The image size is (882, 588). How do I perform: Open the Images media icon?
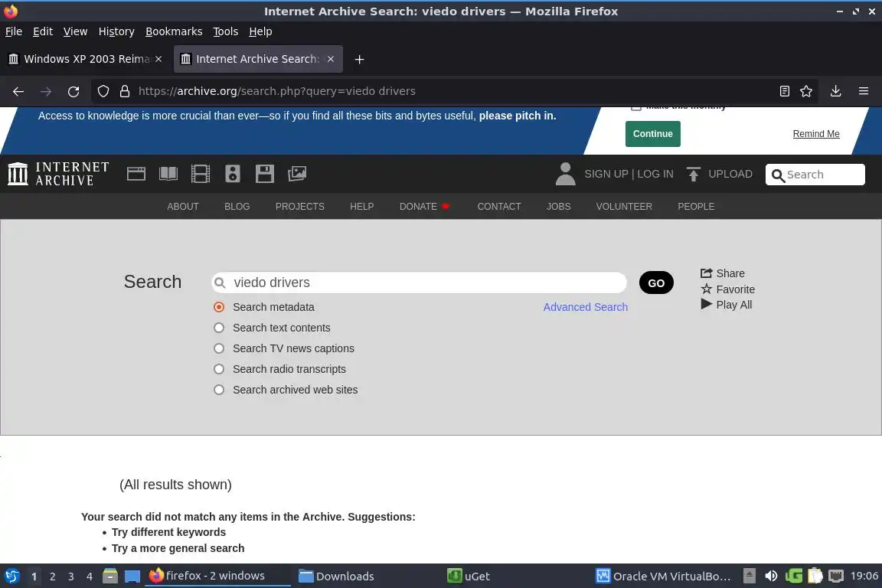coord(297,174)
